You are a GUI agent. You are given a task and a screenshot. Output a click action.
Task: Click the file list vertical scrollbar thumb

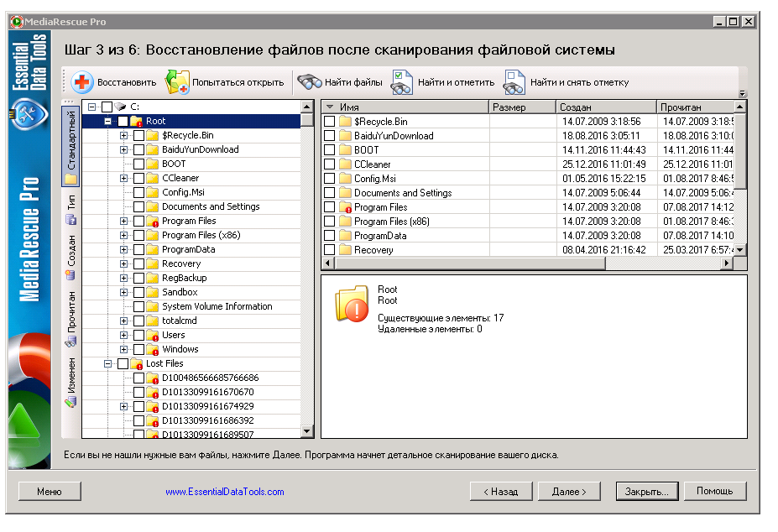pos(739,151)
